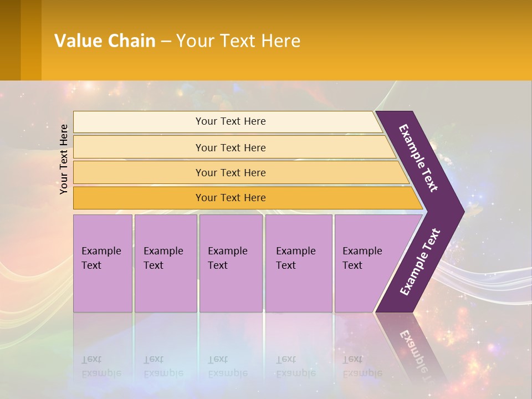
Task: Pick the darkest orange "Your Text Here" bar
Action: (x=230, y=198)
